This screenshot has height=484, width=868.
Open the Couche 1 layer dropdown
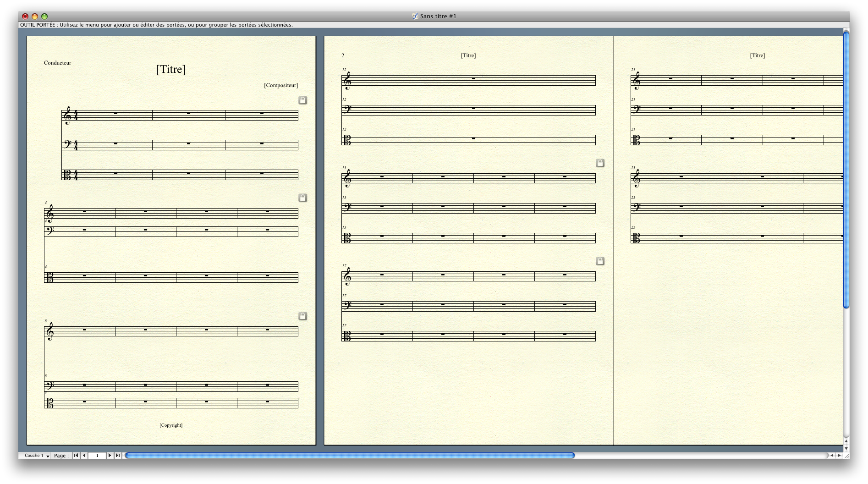[35, 456]
